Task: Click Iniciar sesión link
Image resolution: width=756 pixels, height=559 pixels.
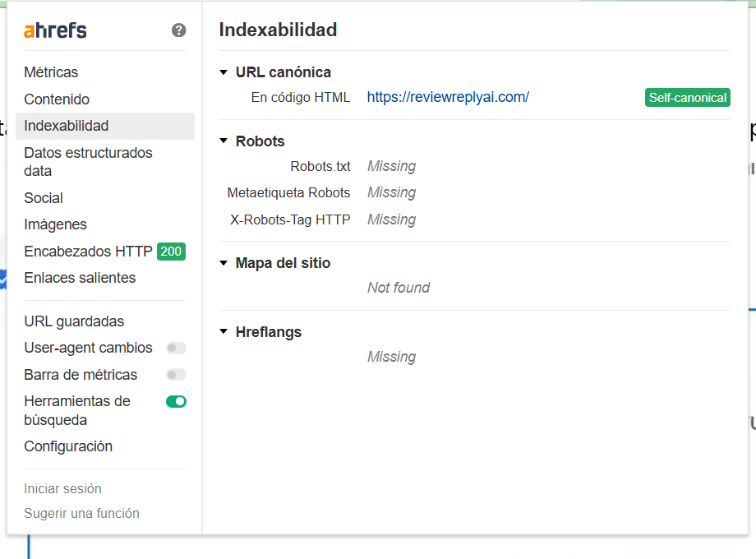Action: tap(62, 488)
